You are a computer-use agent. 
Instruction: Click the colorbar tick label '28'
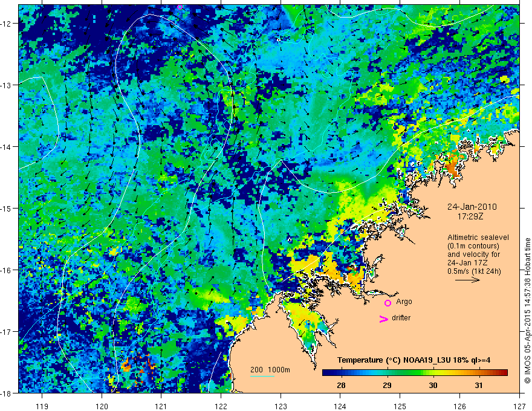click(x=341, y=385)
